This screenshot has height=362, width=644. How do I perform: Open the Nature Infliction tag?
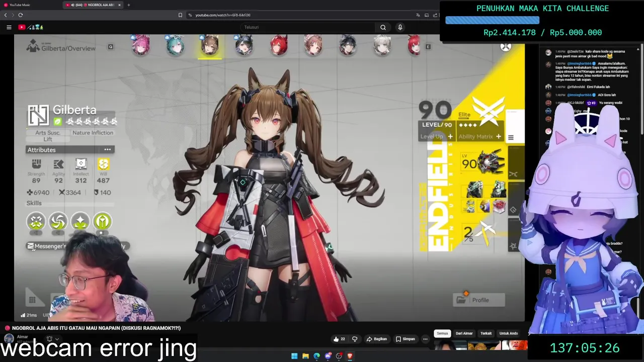click(x=93, y=133)
